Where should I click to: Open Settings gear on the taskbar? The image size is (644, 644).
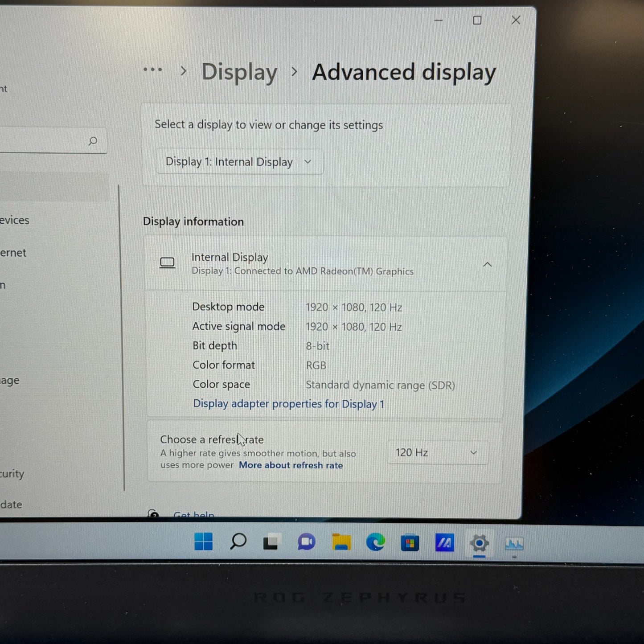pyautogui.click(x=480, y=542)
